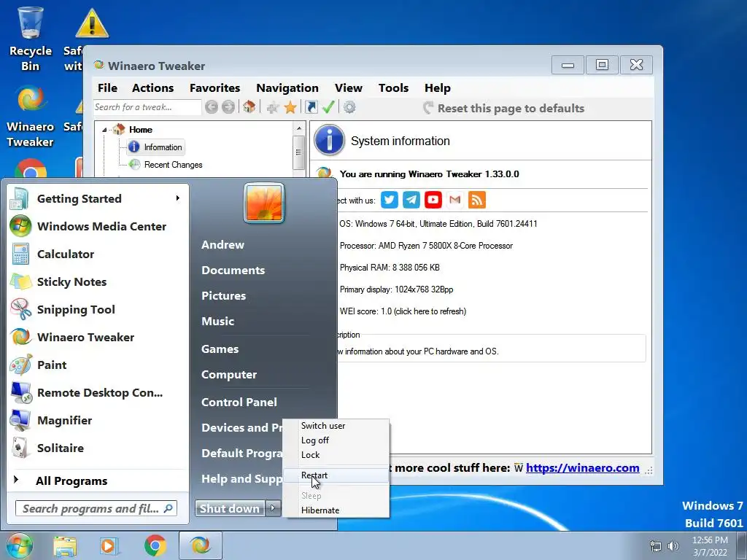Click the Search for a tweak field
The image size is (747, 560).
coord(147,107)
